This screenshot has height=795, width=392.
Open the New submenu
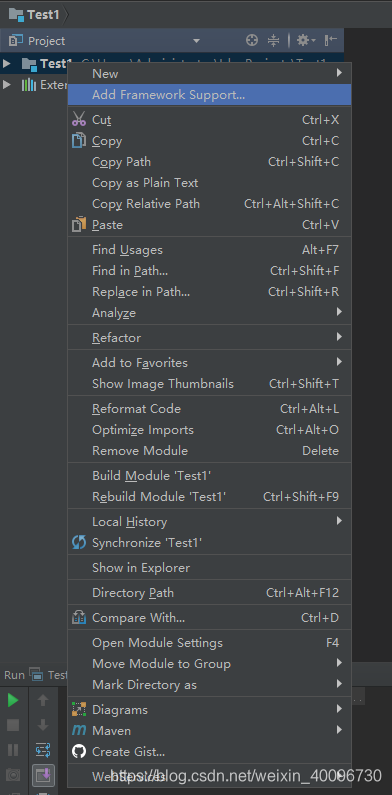click(209, 74)
